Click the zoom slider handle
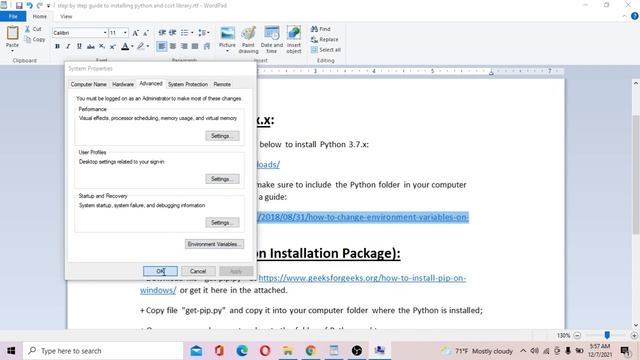The image size is (640, 360). (607, 335)
